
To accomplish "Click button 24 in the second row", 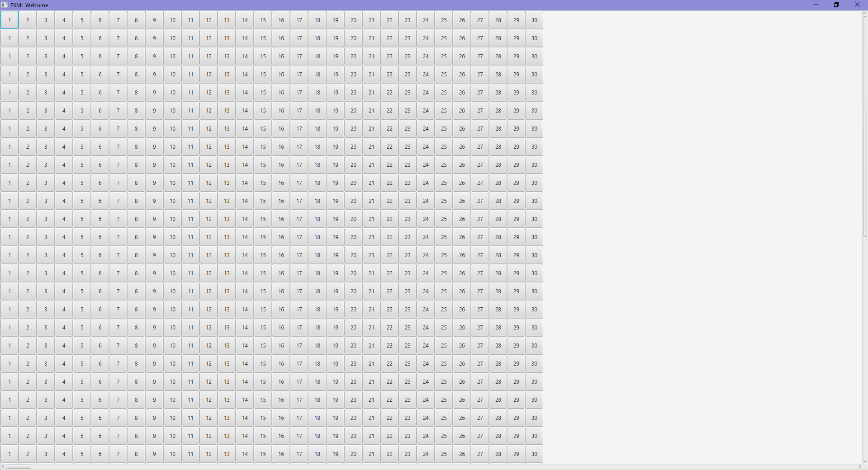I will coord(426,38).
